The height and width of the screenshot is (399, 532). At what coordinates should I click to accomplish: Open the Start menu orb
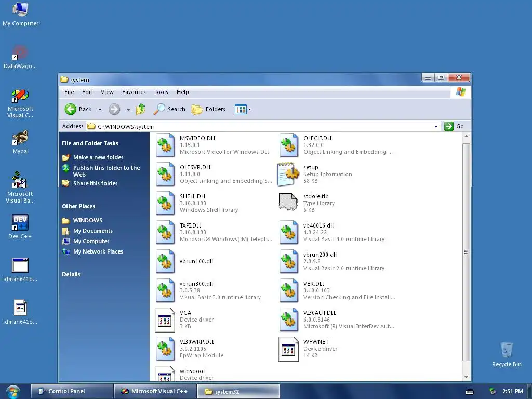pyautogui.click(x=13, y=391)
